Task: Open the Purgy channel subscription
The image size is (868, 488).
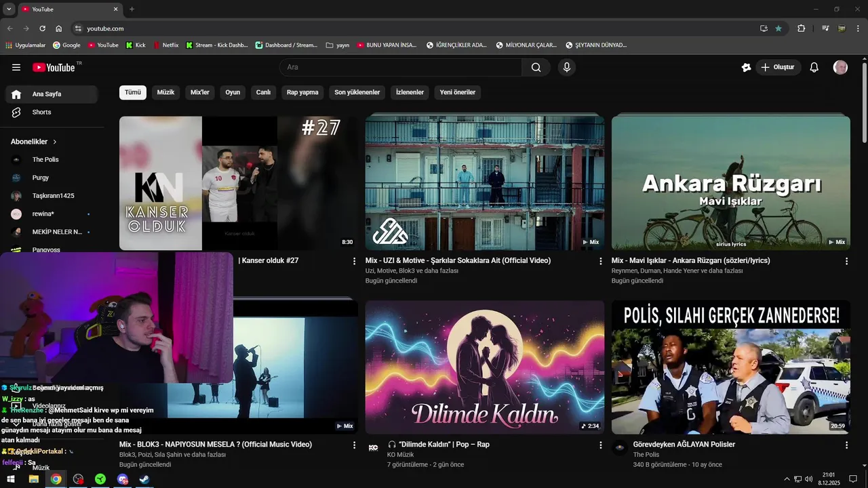Action: pos(52,178)
